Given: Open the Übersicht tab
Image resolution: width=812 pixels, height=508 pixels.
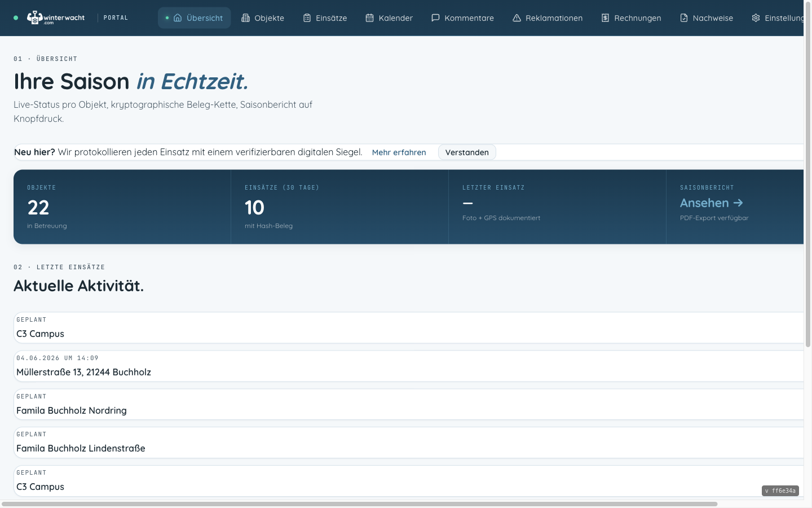Looking at the screenshot, I should pos(195,18).
